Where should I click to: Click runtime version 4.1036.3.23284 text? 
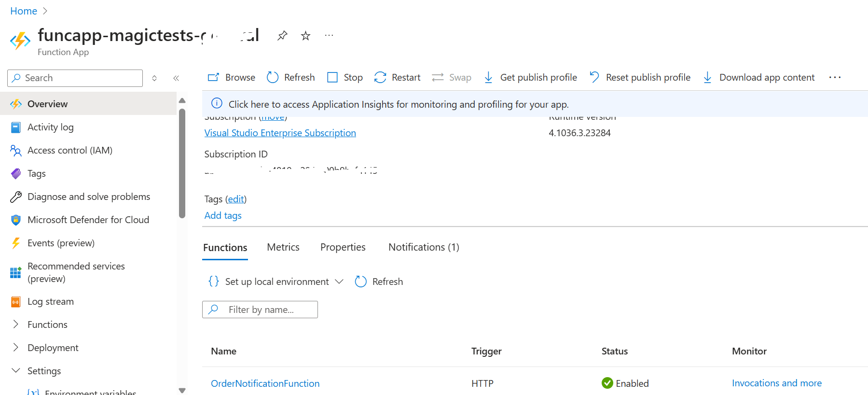click(579, 133)
